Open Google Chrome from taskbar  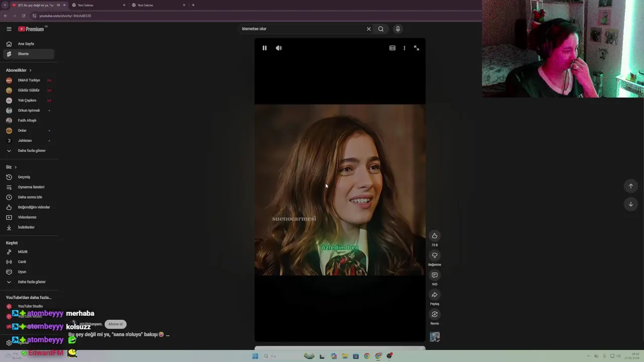point(367,356)
